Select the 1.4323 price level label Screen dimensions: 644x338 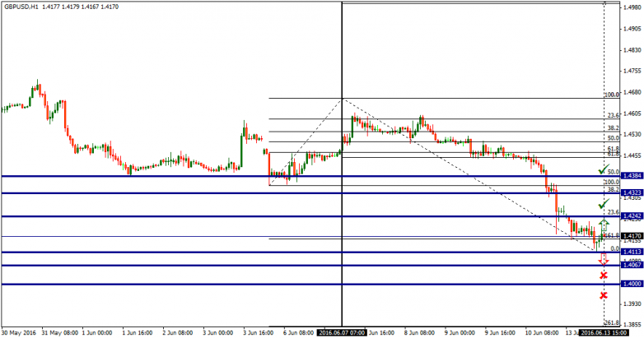[x=632, y=192]
